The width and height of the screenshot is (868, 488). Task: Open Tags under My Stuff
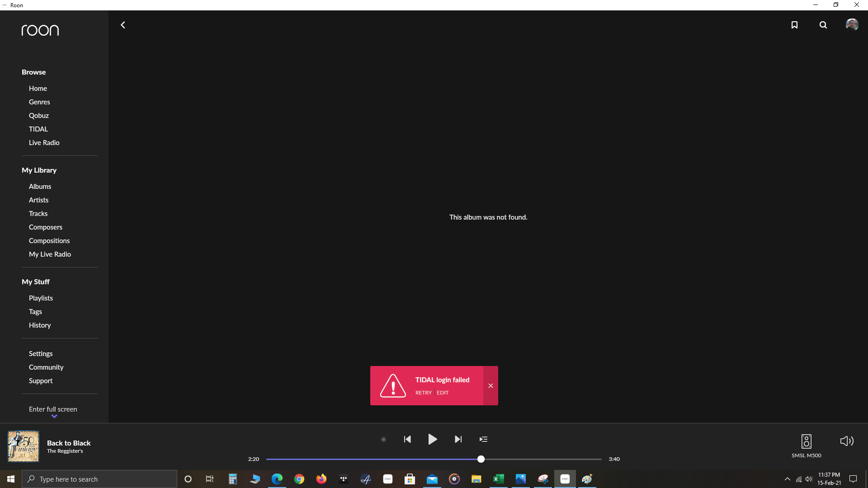coord(36,312)
